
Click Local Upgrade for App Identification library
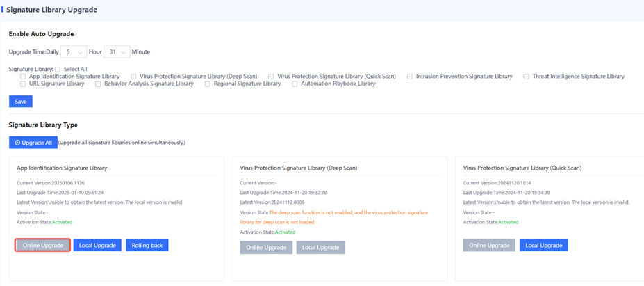pyautogui.click(x=97, y=246)
